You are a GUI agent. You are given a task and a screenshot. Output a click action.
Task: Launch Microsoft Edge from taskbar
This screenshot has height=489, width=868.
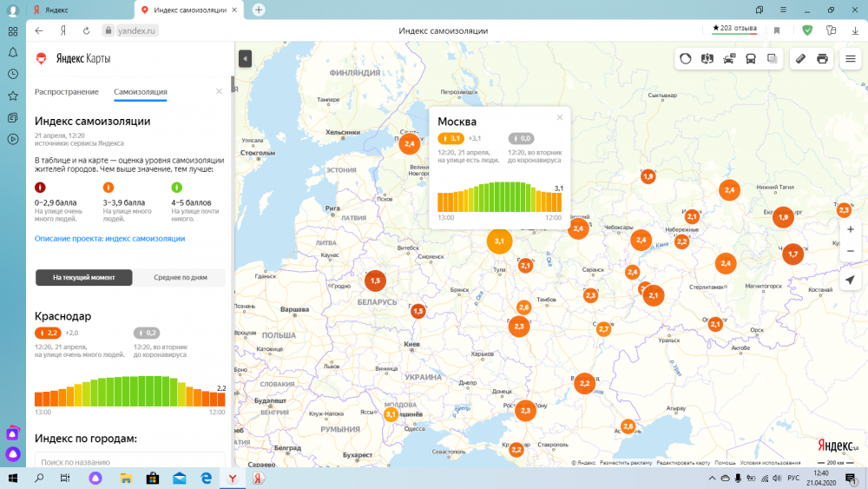(206, 478)
